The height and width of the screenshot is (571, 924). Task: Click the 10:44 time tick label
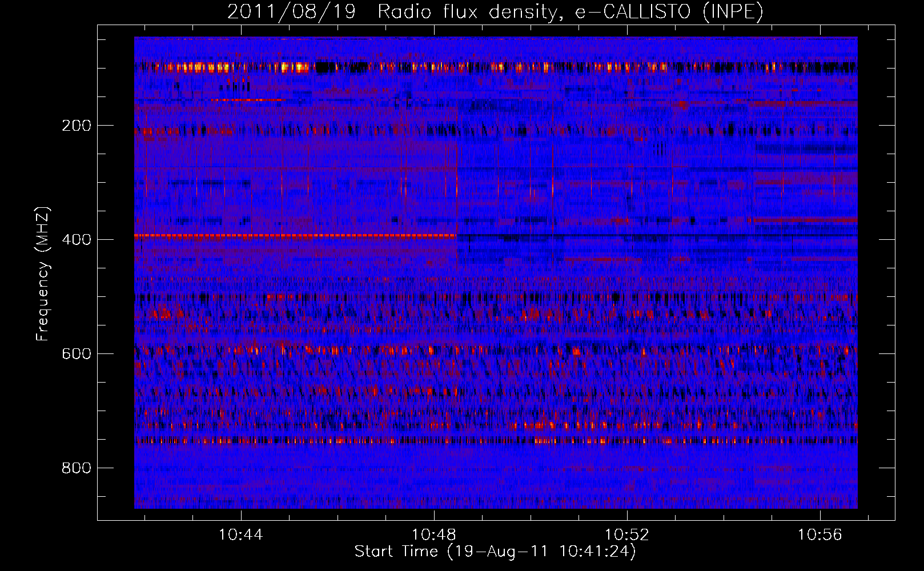241,535
